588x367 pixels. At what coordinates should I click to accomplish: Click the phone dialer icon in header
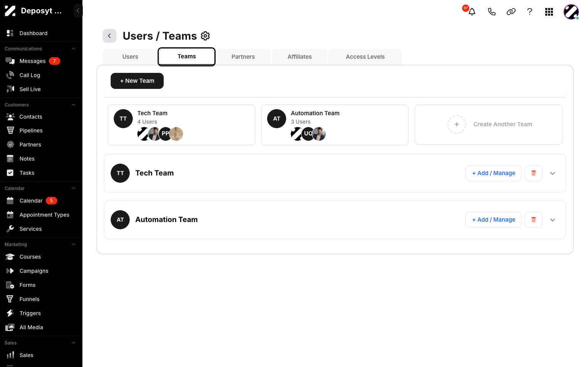(492, 12)
